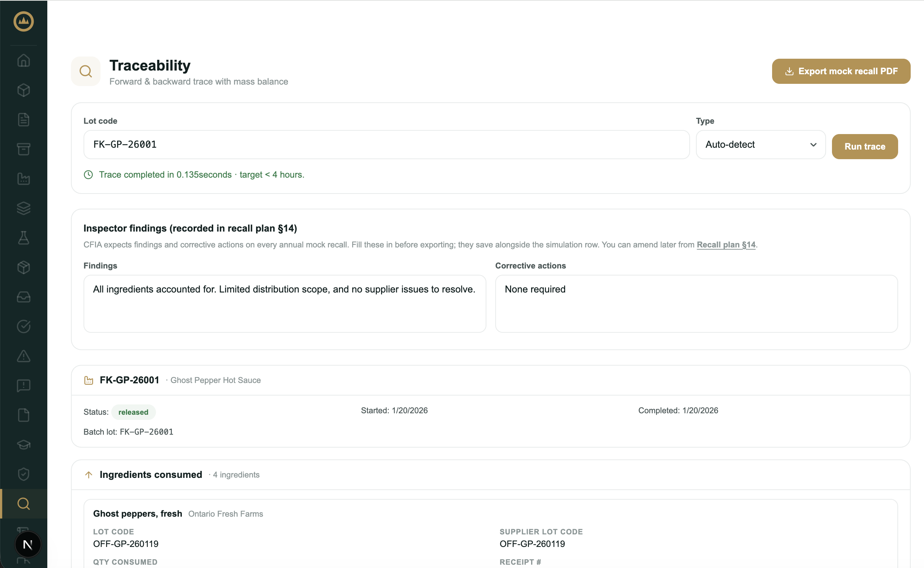
Task: Click into the Findings text area
Action: pos(285,304)
